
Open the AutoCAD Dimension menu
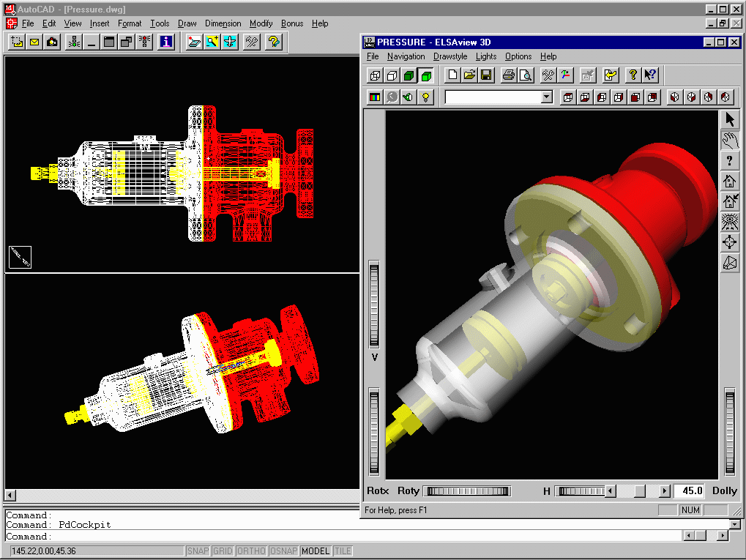click(x=223, y=23)
